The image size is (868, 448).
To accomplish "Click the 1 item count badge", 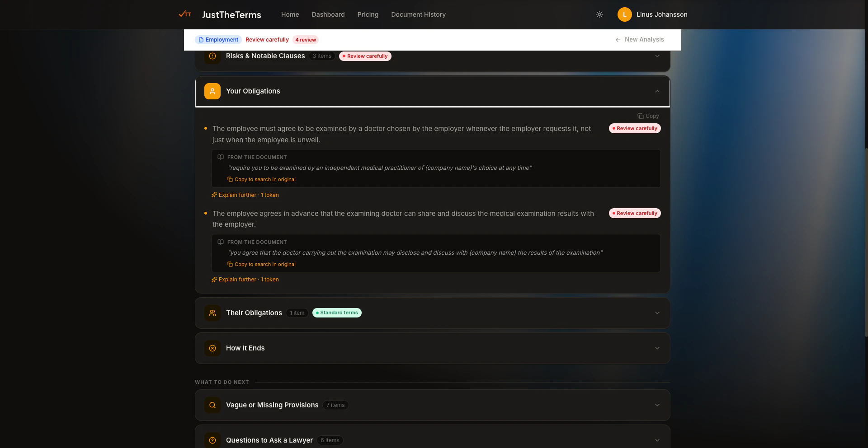I will click(297, 313).
